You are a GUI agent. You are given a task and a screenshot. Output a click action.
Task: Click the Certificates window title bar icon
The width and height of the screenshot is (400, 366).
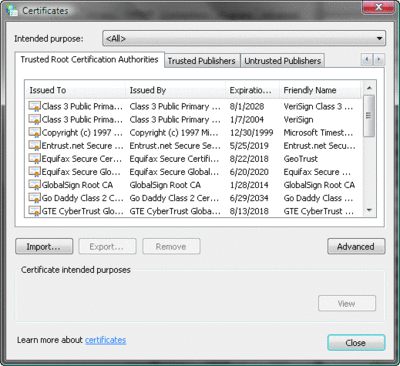tap(12, 11)
